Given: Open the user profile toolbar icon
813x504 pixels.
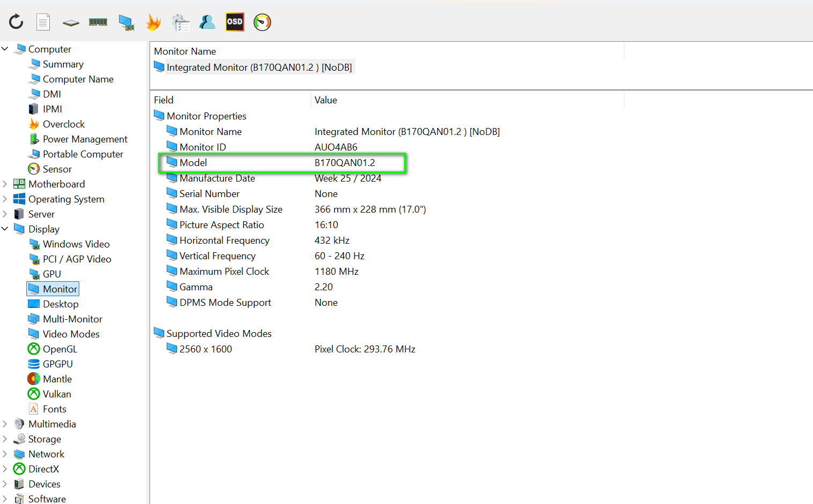Looking at the screenshot, I should click(x=207, y=22).
